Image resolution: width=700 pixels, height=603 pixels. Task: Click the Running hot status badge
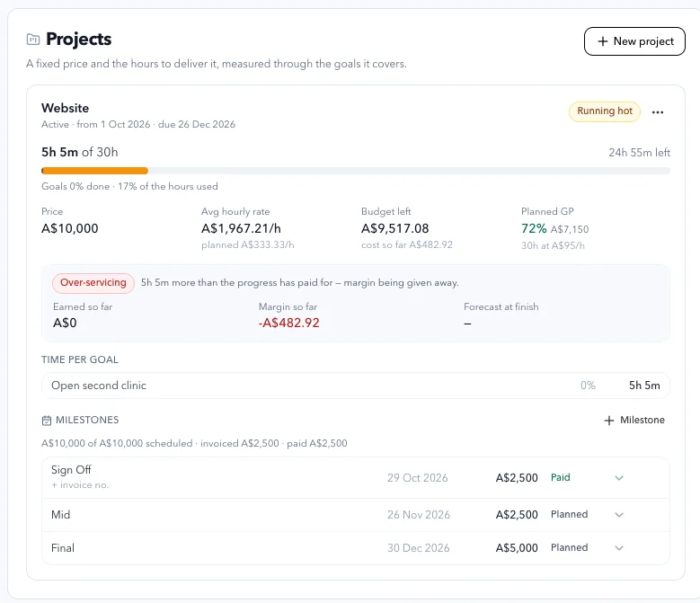pyautogui.click(x=605, y=111)
